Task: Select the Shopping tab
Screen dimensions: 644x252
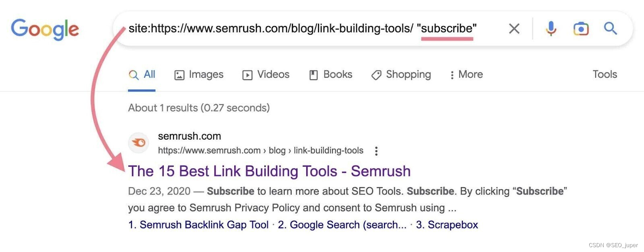Action: pos(401,74)
